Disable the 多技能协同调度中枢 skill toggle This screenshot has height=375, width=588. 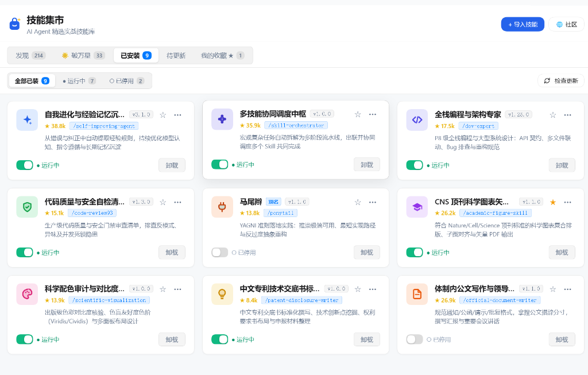[x=220, y=164]
